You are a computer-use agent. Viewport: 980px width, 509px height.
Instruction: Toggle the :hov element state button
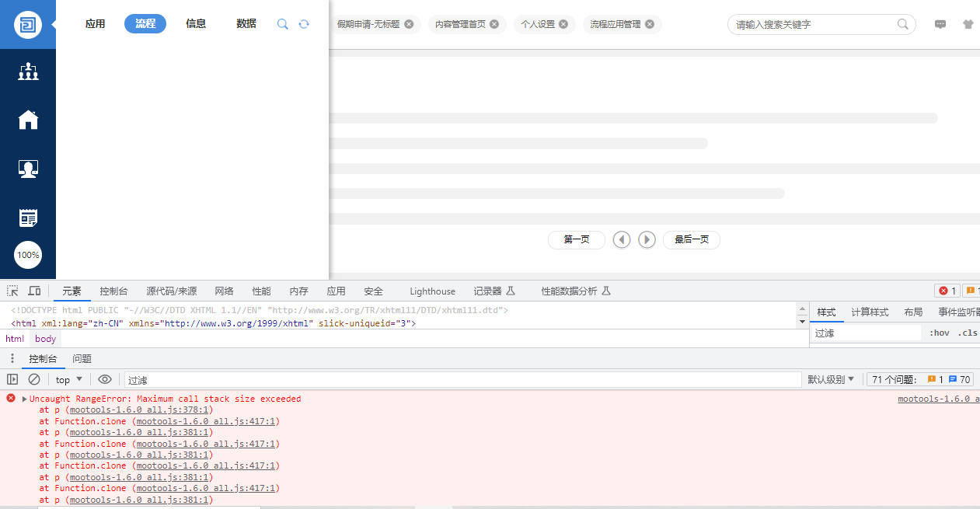click(x=939, y=333)
